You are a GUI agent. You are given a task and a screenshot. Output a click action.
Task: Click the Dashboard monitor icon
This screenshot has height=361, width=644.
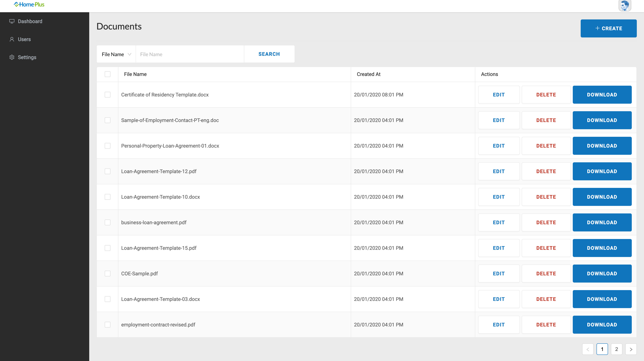point(12,21)
